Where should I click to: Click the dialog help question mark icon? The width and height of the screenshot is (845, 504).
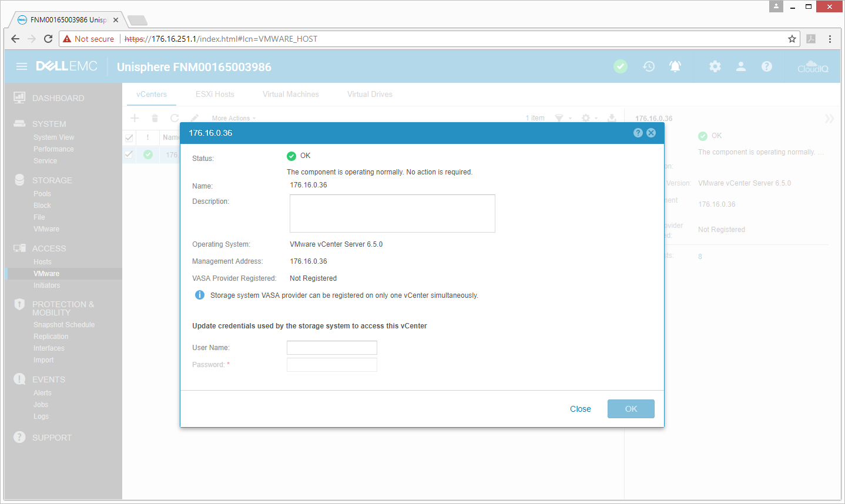(638, 133)
